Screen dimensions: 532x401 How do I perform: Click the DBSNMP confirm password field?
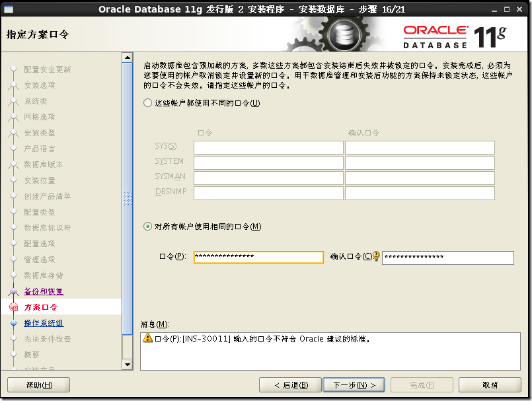tap(420, 193)
